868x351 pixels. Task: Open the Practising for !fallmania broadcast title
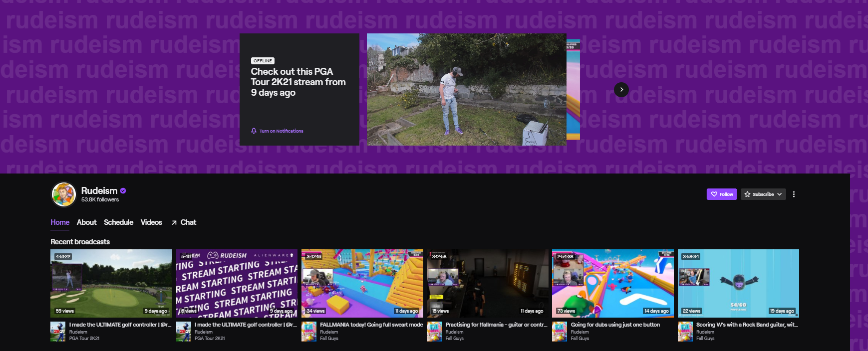pos(496,325)
